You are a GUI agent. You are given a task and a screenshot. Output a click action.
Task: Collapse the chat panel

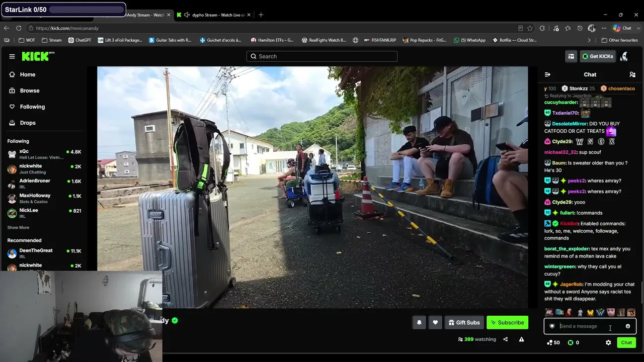pyautogui.click(x=547, y=74)
